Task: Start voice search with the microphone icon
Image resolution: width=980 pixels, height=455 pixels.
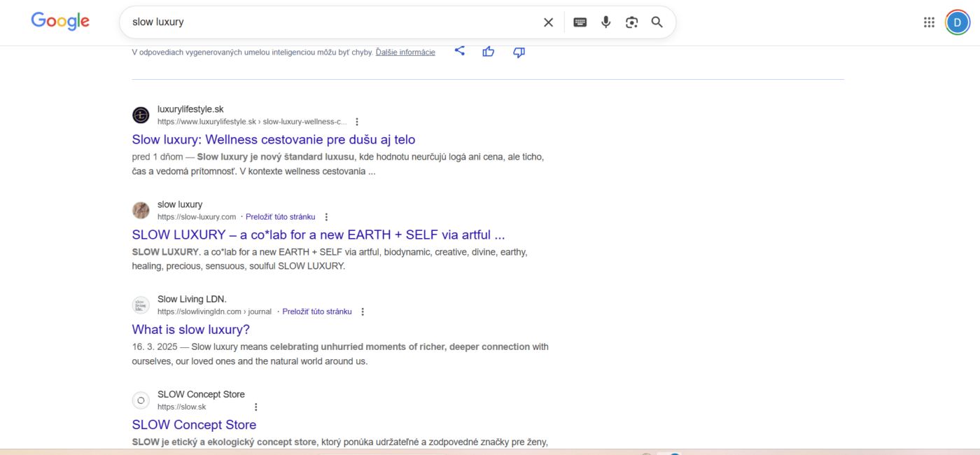Action: [x=605, y=22]
